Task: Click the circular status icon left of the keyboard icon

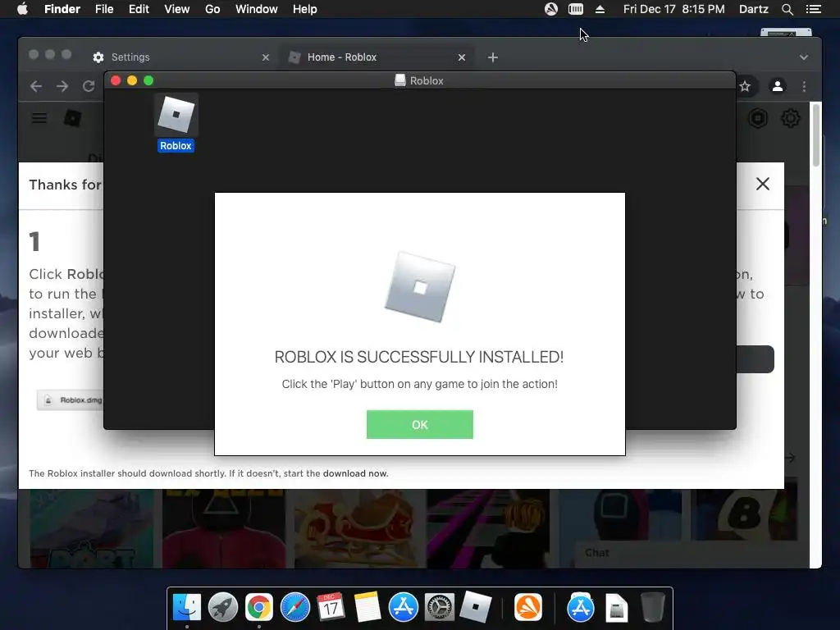Action: pos(550,9)
